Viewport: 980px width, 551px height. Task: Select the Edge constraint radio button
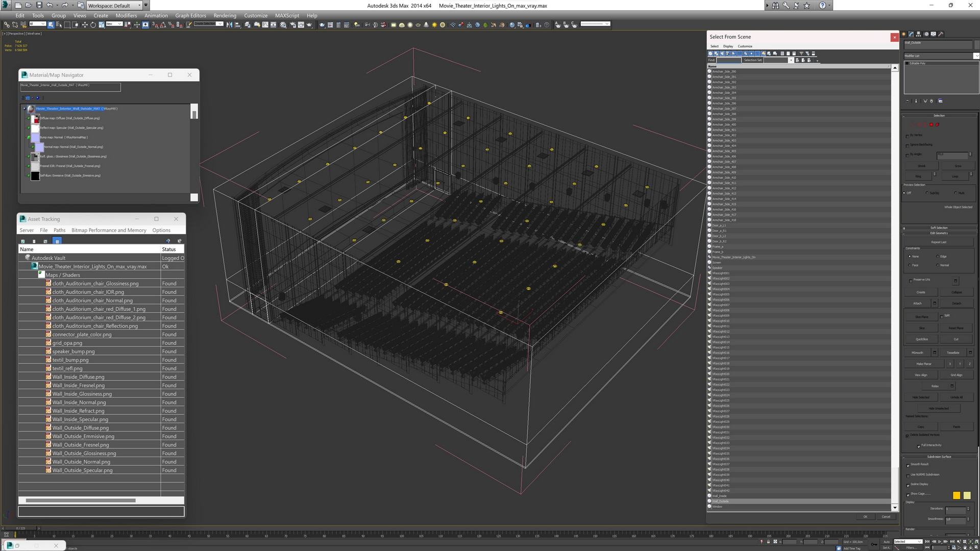(938, 257)
